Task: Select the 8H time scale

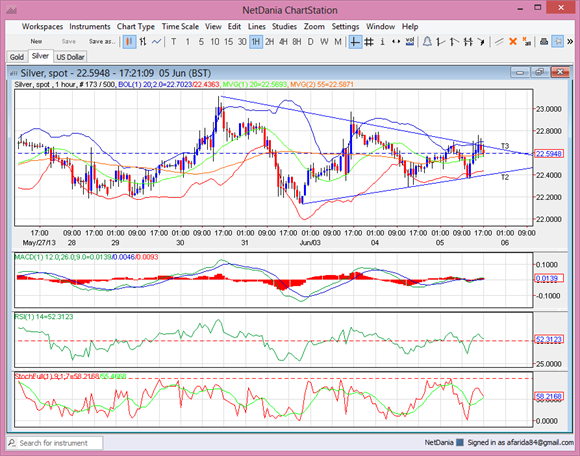Action: pyautogui.click(x=297, y=42)
